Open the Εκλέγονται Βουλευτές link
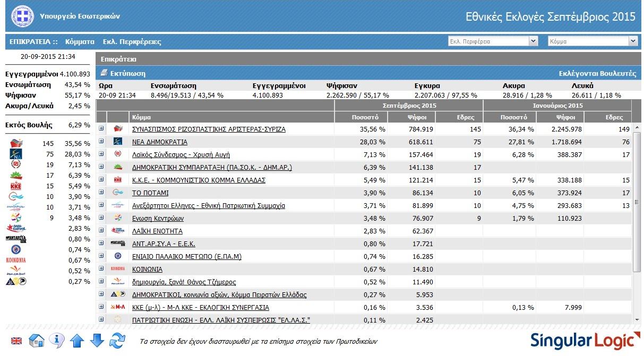This screenshot has height=356, width=644. click(x=597, y=74)
